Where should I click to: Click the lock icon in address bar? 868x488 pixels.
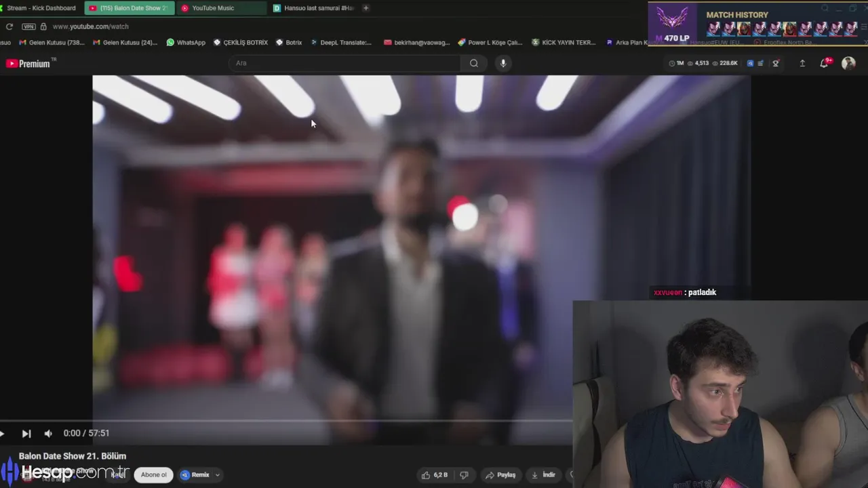(43, 26)
